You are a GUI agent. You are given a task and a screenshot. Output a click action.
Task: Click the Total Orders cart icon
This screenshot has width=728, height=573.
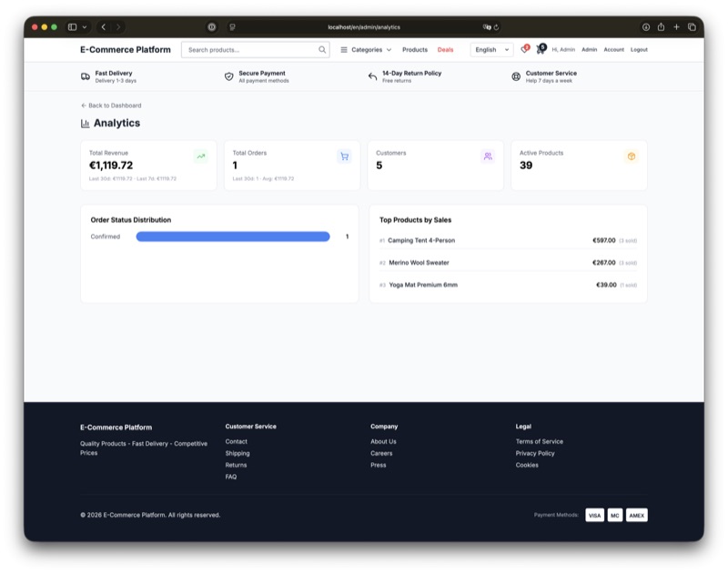pyautogui.click(x=344, y=156)
